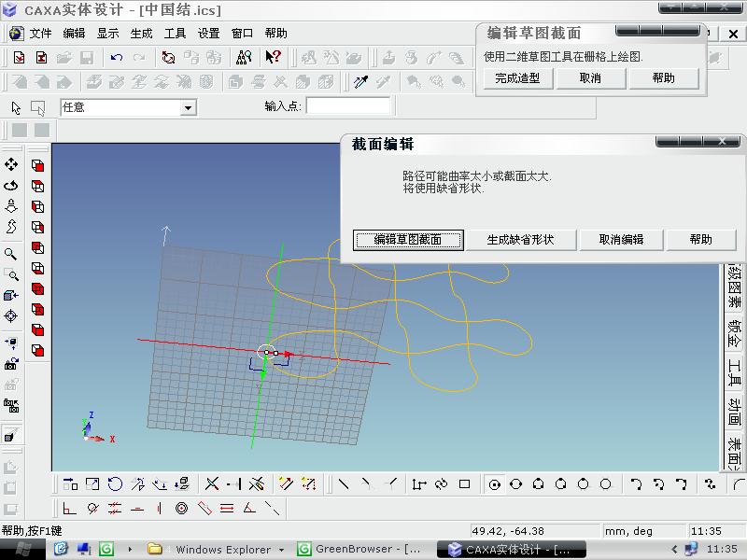The width and height of the screenshot is (747, 560).
Task: Click the 生成缺省形状 button
Action: coord(520,240)
